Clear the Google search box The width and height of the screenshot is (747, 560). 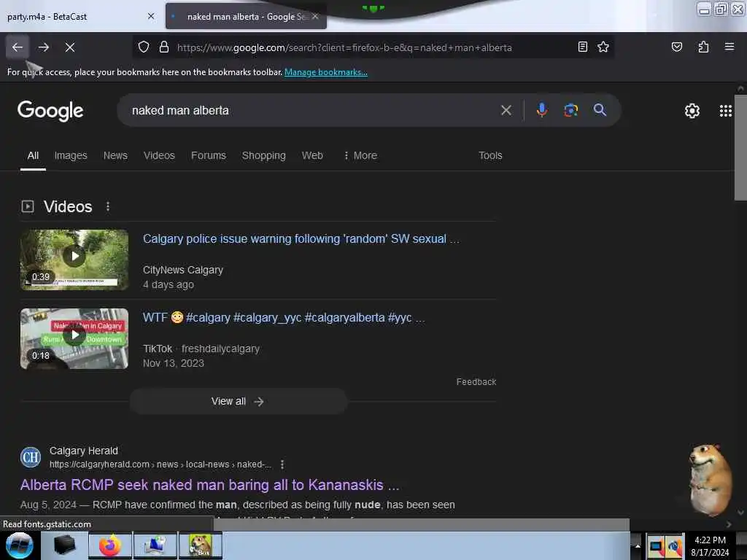tap(506, 111)
